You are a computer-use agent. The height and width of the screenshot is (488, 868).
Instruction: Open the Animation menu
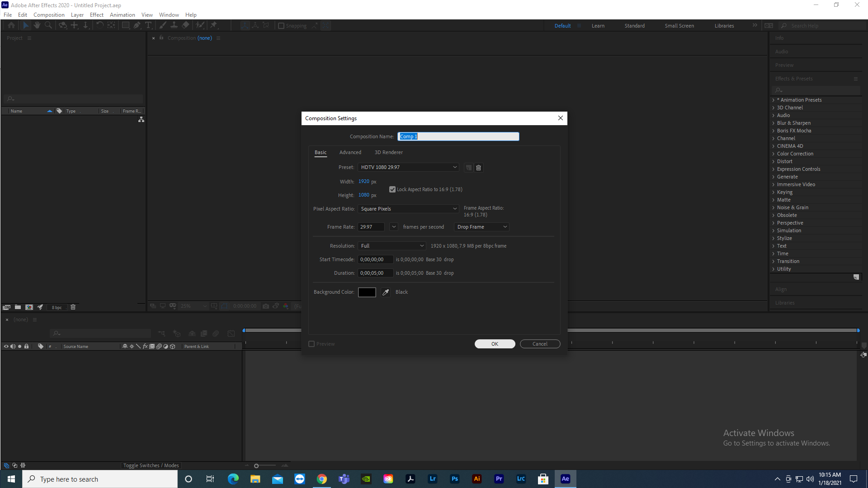click(x=122, y=15)
